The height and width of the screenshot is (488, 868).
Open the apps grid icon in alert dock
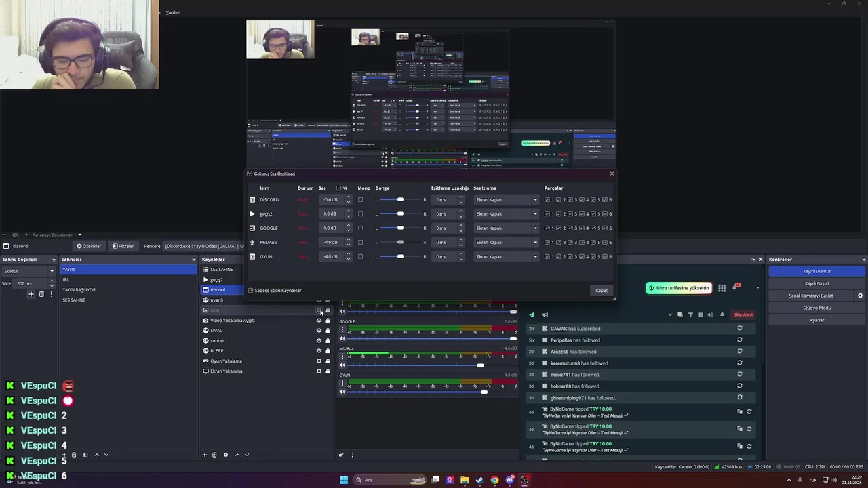tap(722, 288)
